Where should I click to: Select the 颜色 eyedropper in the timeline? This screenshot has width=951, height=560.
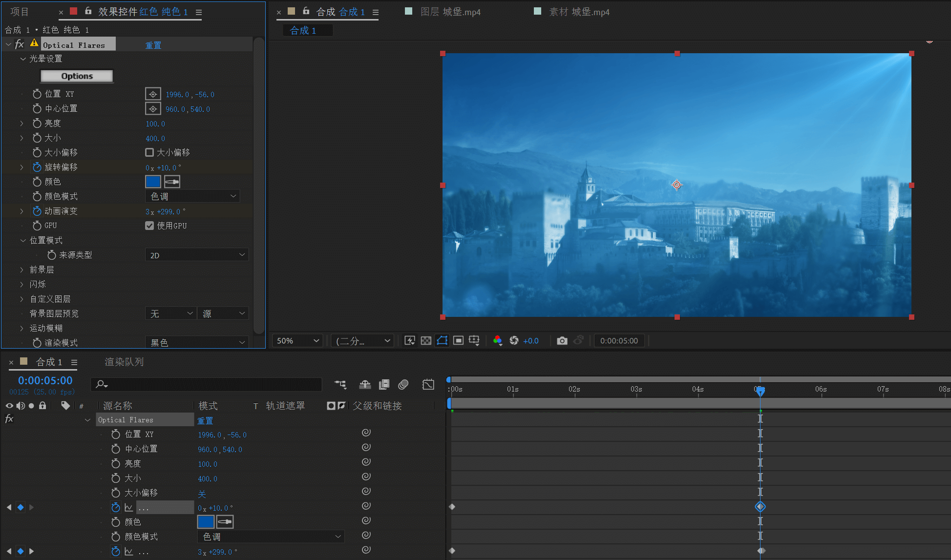pos(225,522)
